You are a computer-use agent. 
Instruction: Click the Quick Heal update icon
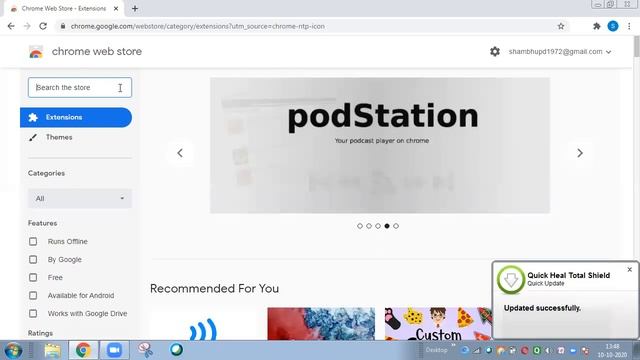click(511, 280)
